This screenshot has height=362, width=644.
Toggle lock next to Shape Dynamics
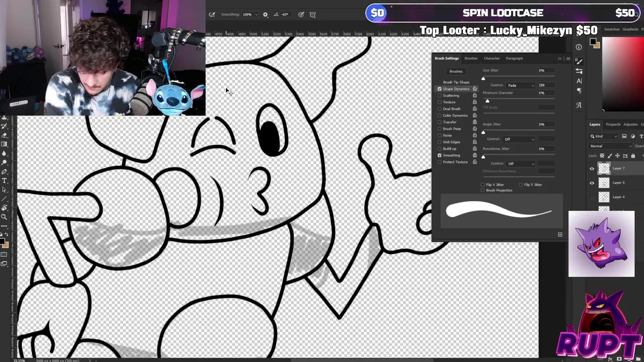coord(474,89)
